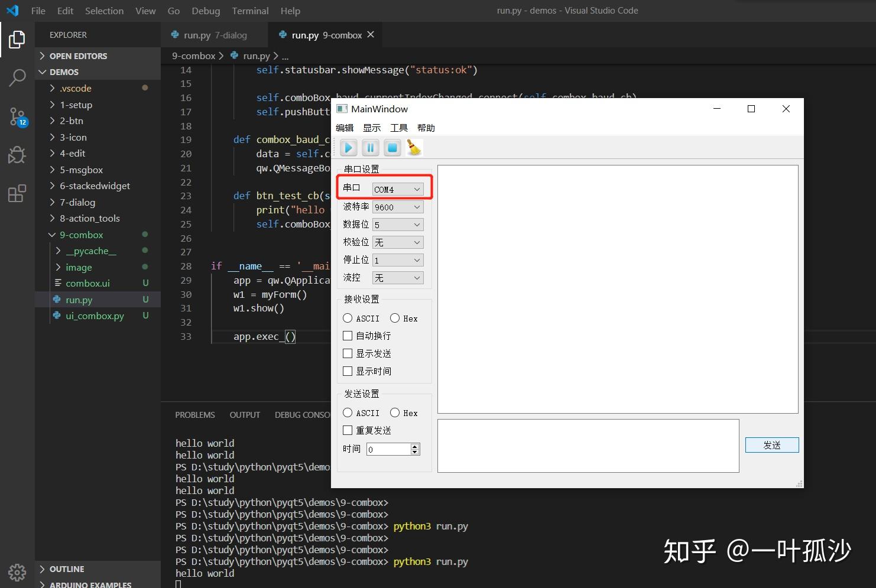
Task: Enable the 自动换行 checkbox
Action: (348, 335)
